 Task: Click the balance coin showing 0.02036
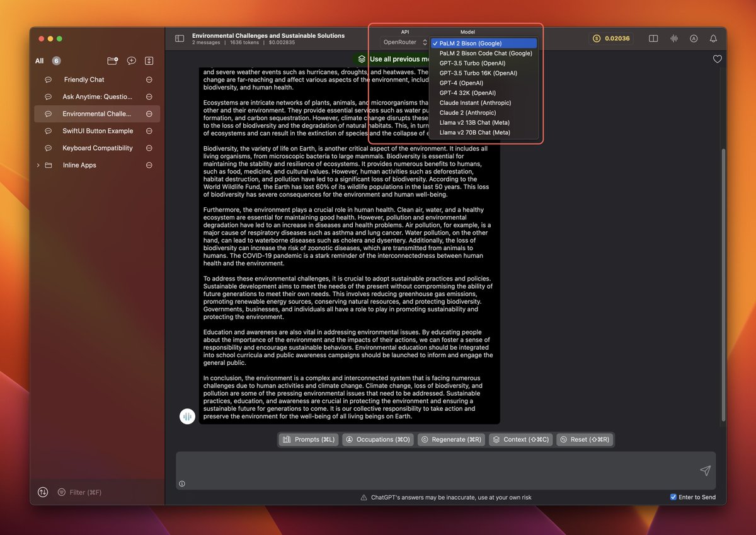coord(611,38)
